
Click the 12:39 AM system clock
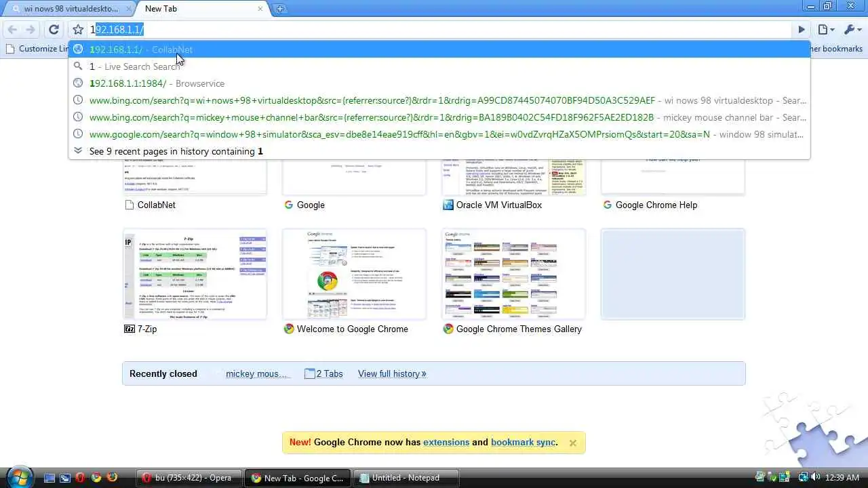pos(842,478)
